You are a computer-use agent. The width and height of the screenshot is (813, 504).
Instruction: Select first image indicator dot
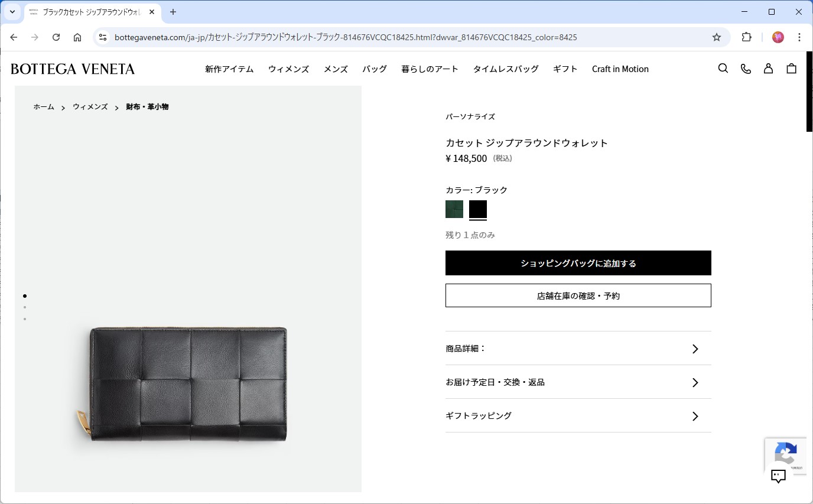(25, 295)
